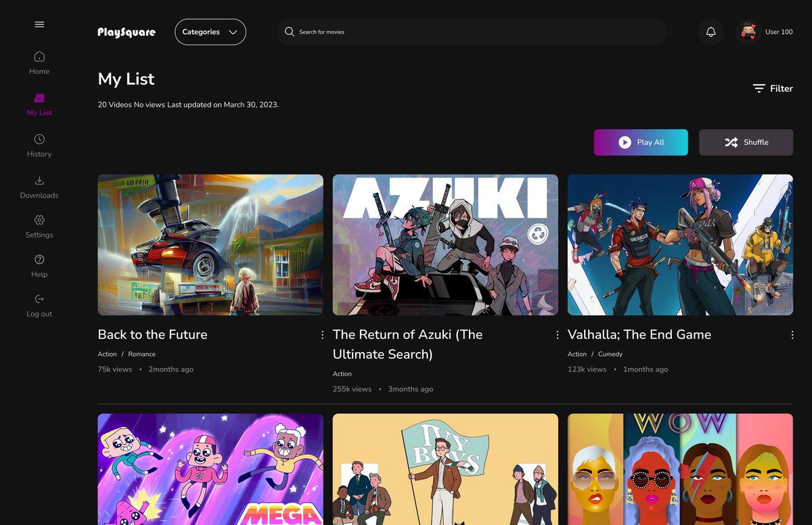Viewport: 812px width, 525px height.
Task: Open the Back to the Future title
Action: 152,334
